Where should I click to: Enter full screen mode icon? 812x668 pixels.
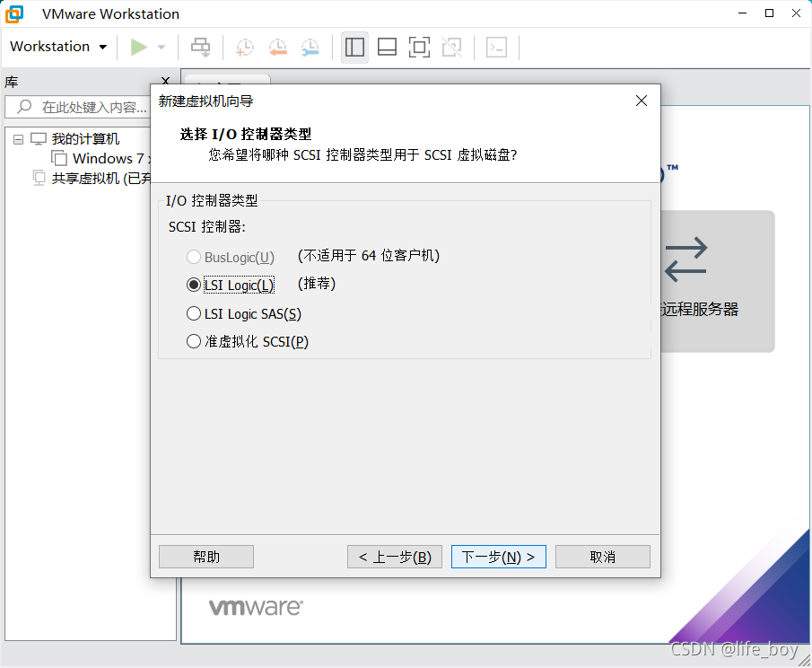click(x=420, y=48)
